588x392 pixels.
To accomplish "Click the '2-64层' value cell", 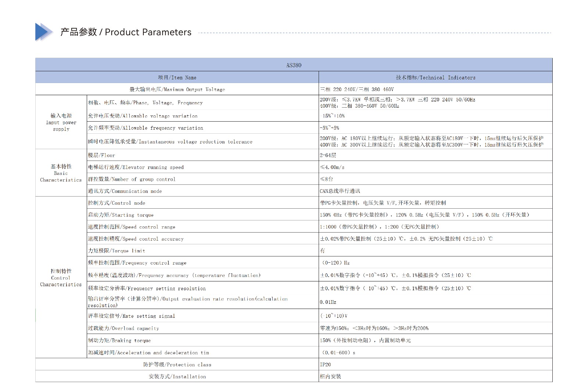I will point(435,155).
